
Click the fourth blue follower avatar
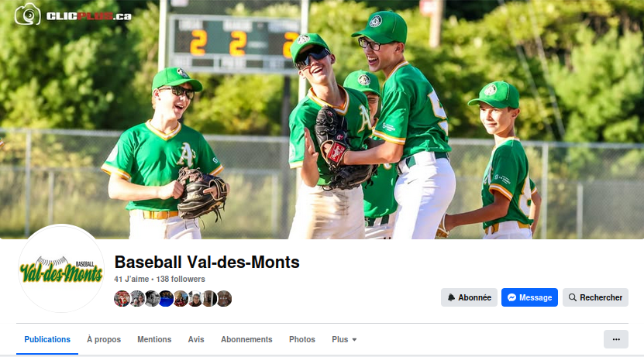pyautogui.click(x=166, y=299)
